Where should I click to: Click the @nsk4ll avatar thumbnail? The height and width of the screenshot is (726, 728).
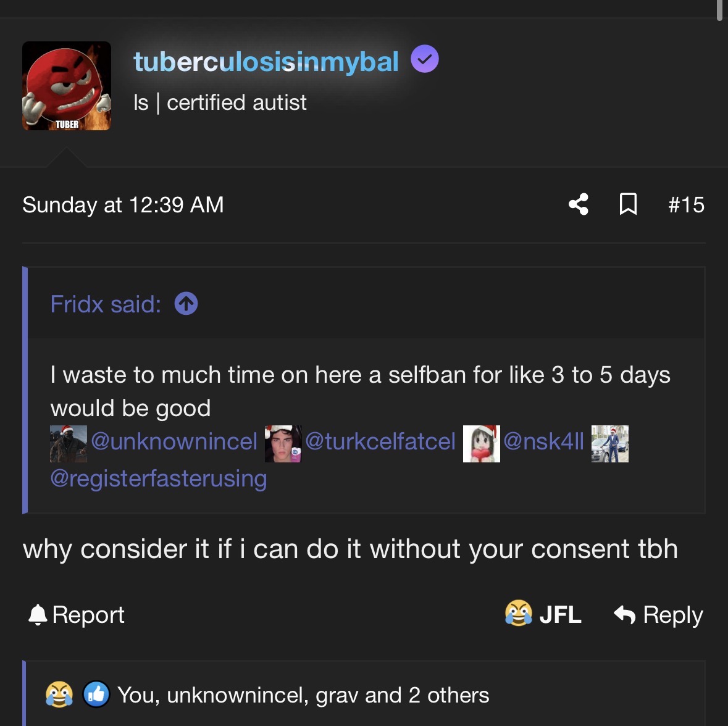pyautogui.click(x=482, y=443)
